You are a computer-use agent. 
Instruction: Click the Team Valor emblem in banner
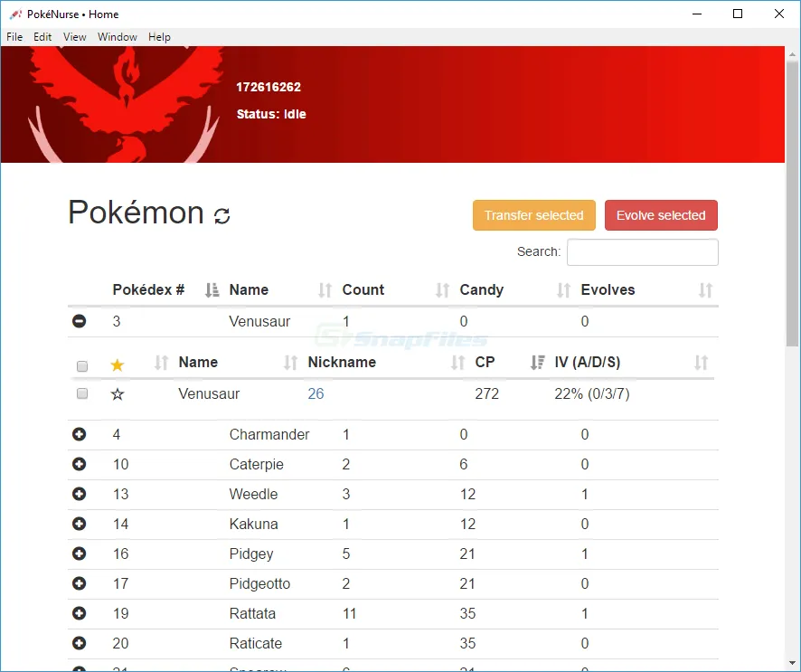(126, 105)
